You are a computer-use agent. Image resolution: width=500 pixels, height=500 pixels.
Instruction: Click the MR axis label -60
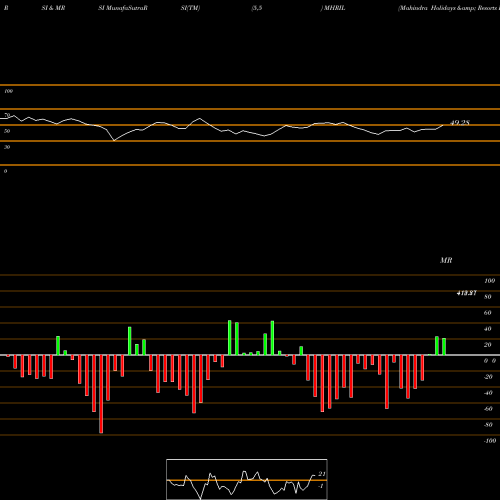tap(488, 409)
